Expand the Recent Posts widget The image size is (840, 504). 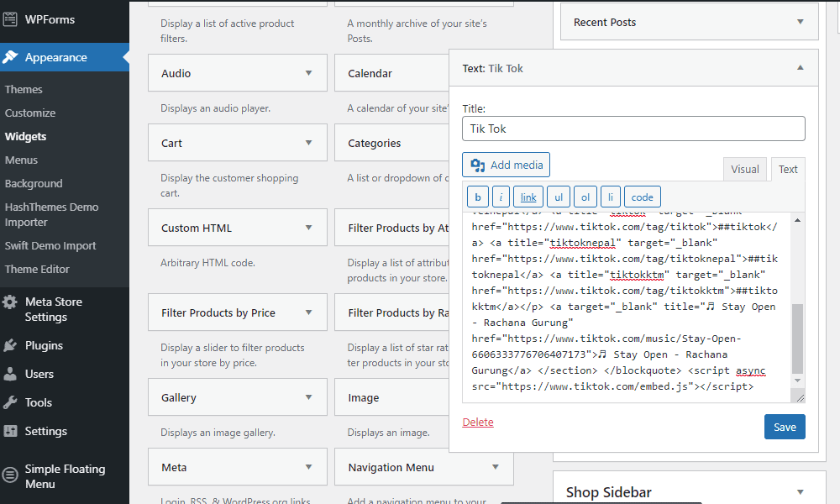pos(800,22)
